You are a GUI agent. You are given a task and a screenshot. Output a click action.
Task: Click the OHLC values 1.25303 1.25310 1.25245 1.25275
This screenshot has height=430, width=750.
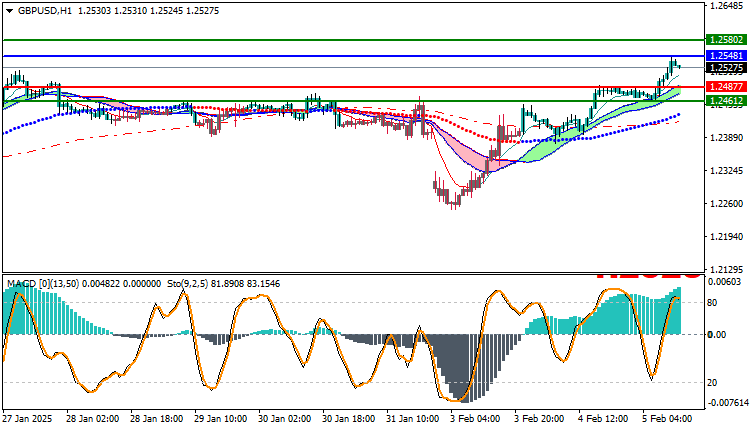pyautogui.click(x=148, y=11)
